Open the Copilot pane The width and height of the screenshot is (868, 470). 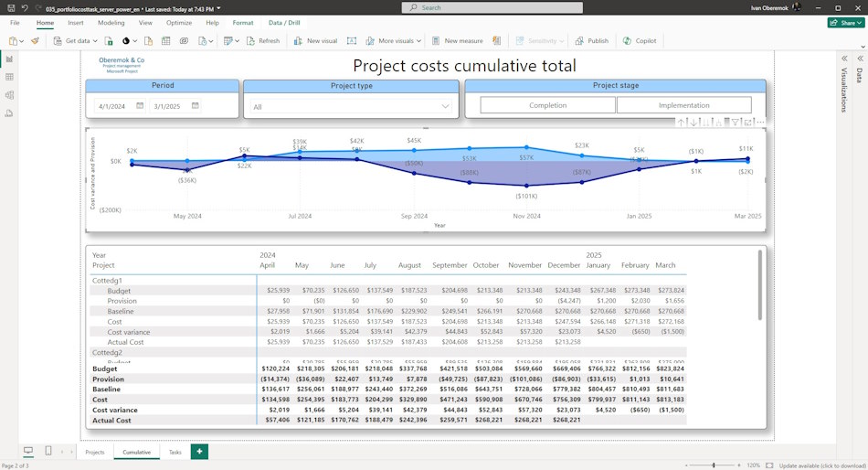coord(640,41)
